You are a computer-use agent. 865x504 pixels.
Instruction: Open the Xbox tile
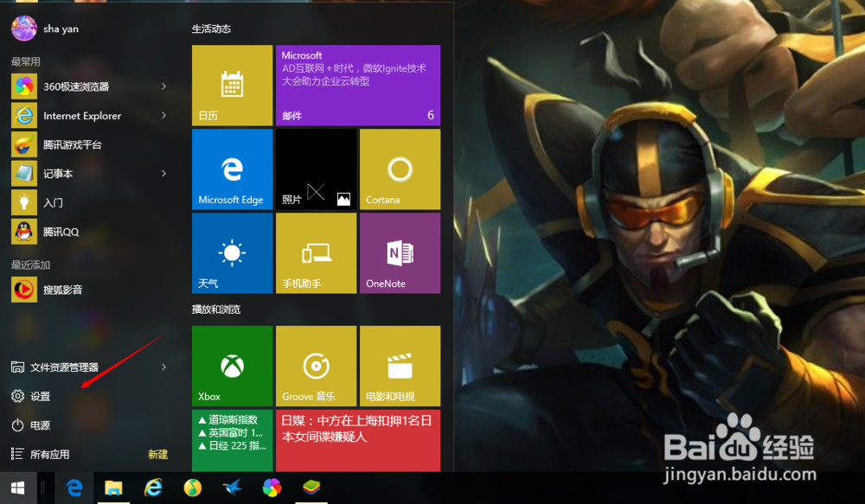tap(232, 367)
